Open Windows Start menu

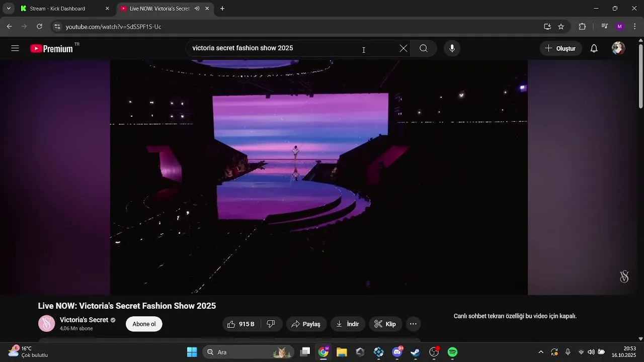pos(192,352)
